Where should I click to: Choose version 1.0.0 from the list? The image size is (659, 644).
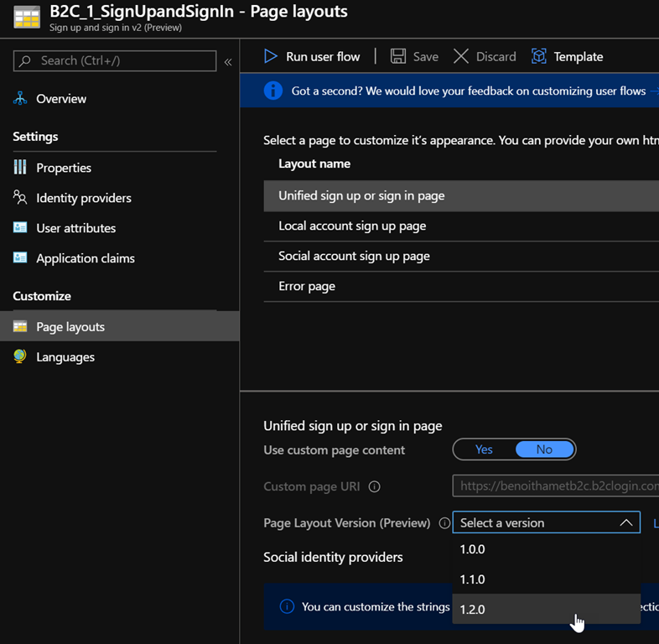coord(472,549)
